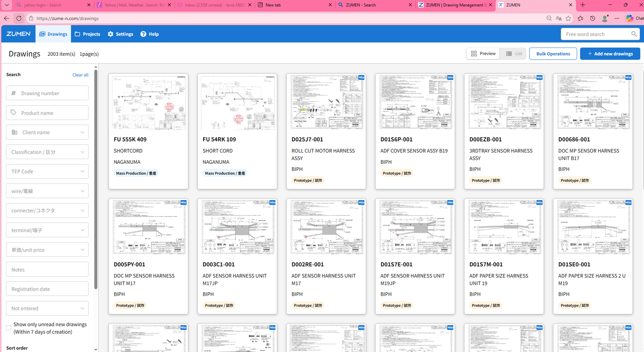This screenshot has width=644, height=352.
Task: Focus the Free word search field
Action: pyautogui.click(x=600, y=34)
